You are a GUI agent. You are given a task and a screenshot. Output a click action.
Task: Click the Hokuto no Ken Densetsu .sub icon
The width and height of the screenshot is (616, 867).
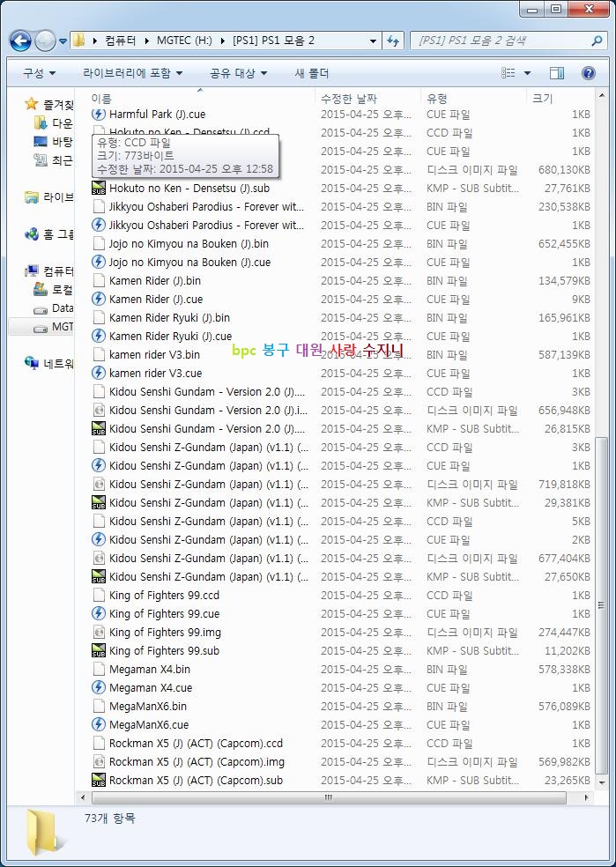point(99,188)
